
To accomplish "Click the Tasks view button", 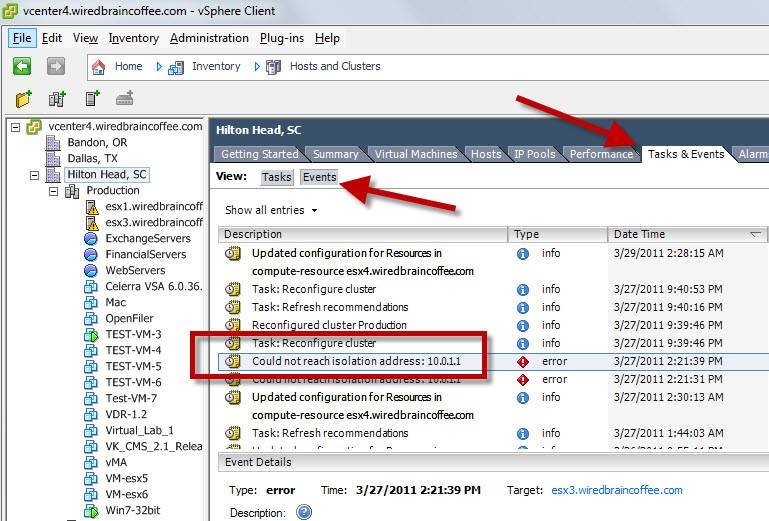I will 277,177.
